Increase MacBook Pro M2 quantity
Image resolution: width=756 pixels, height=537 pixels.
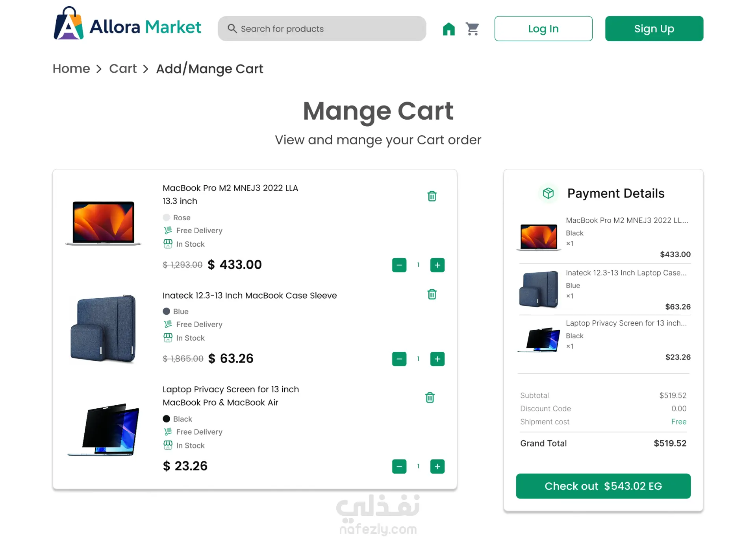437,265
